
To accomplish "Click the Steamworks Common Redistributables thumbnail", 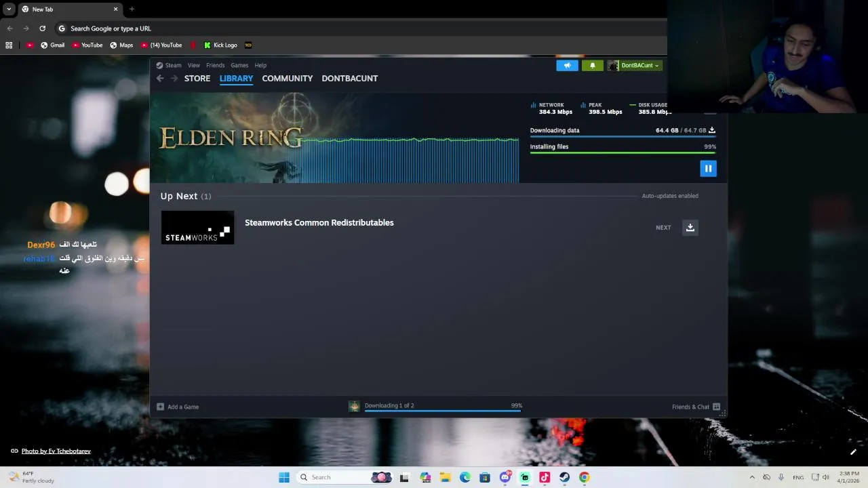I will pyautogui.click(x=197, y=228).
